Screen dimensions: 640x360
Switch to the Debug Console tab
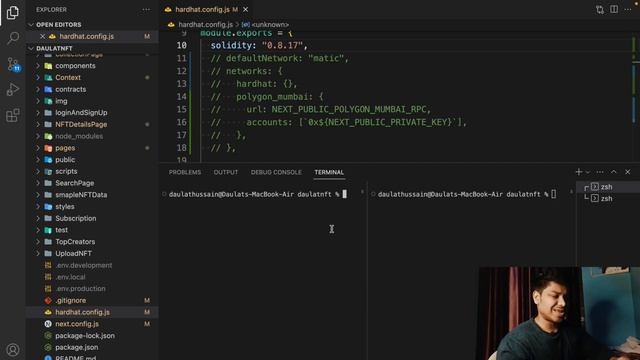(276, 172)
